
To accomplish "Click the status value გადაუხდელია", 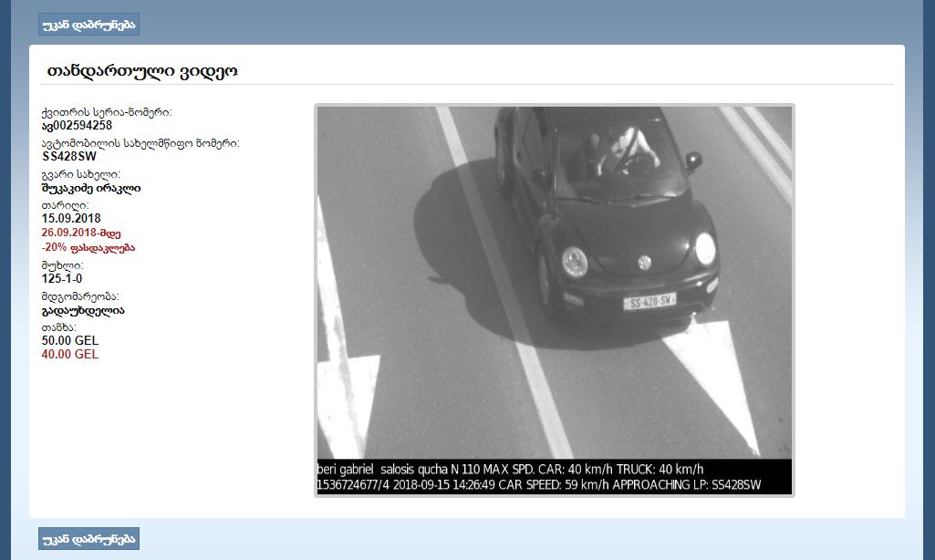I will [83, 310].
